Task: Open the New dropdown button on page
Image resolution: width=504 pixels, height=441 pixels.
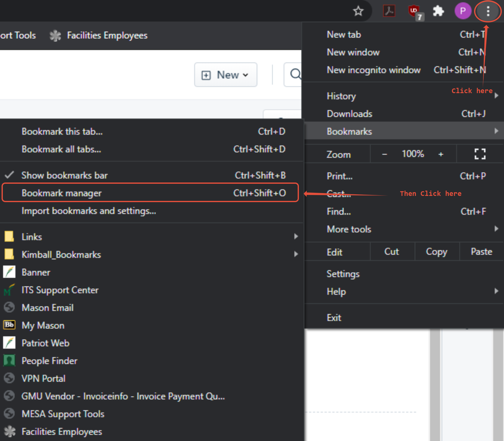Action: 226,75
